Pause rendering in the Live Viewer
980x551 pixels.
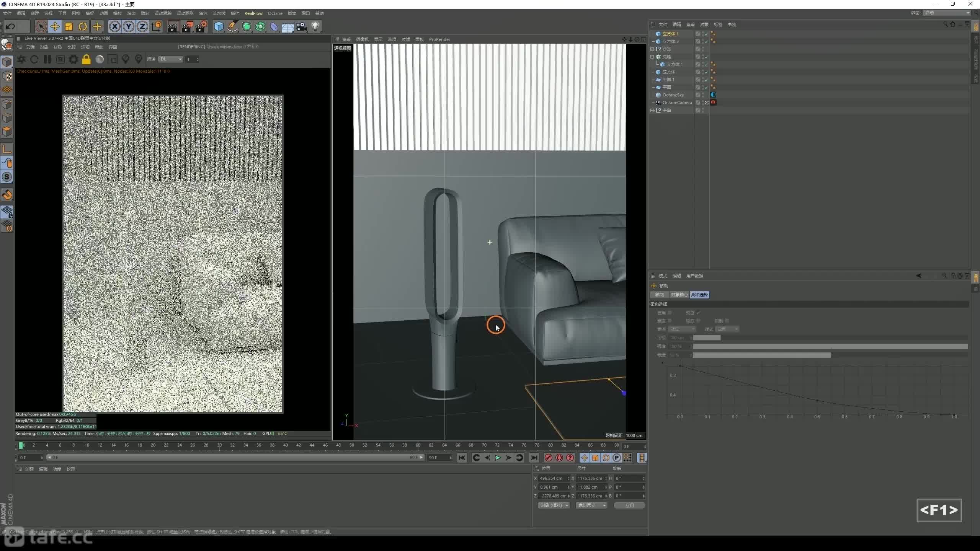47,59
